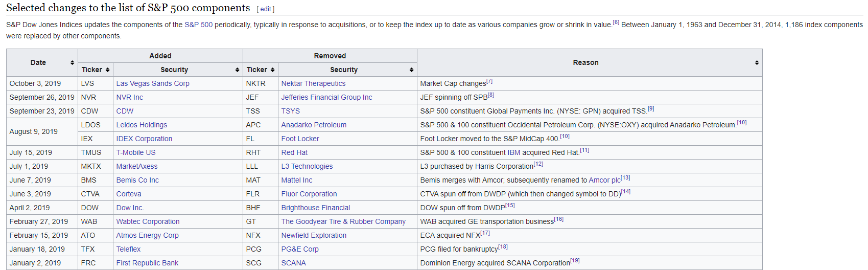This screenshot has height=270, width=868.
Task: Open Fluor Corporation article
Action: click(x=309, y=194)
